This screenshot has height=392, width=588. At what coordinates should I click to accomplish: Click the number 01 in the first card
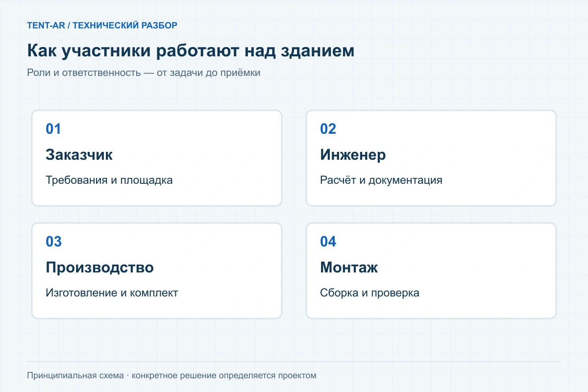[x=53, y=129]
